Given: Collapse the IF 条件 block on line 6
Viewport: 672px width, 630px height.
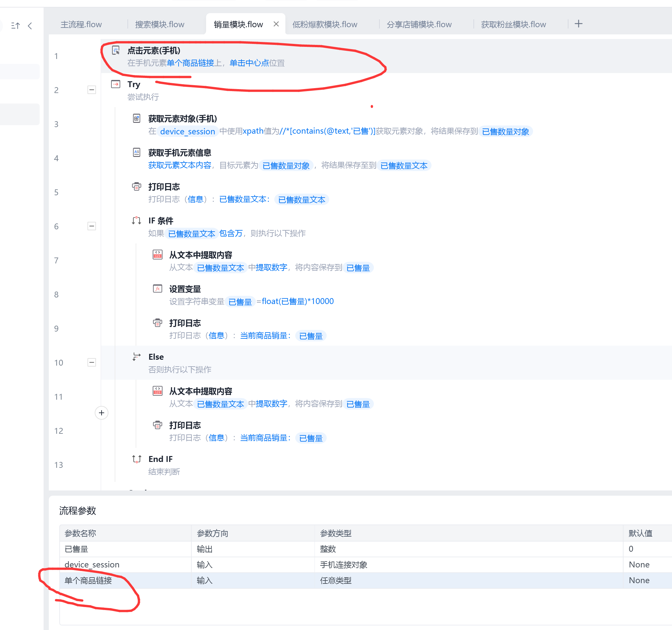Looking at the screenshot, I should tap(92, 226).
